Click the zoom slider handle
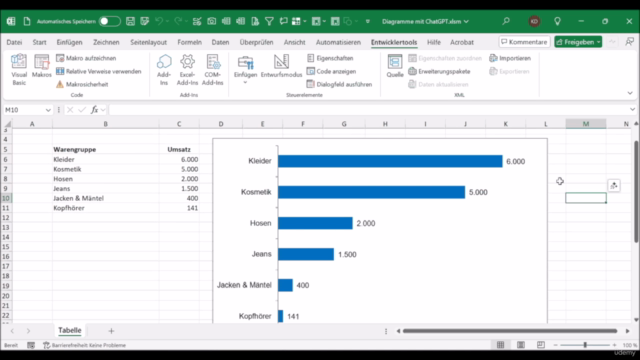This screenshot has width=640, height=360. coord(585,345)
